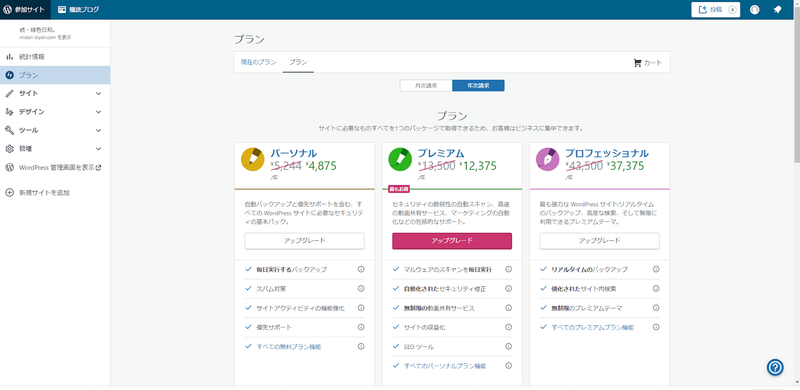Click the プロフェッショナル price ¥37,375
This screenshot has width=800, height=390.
[625, 165]
